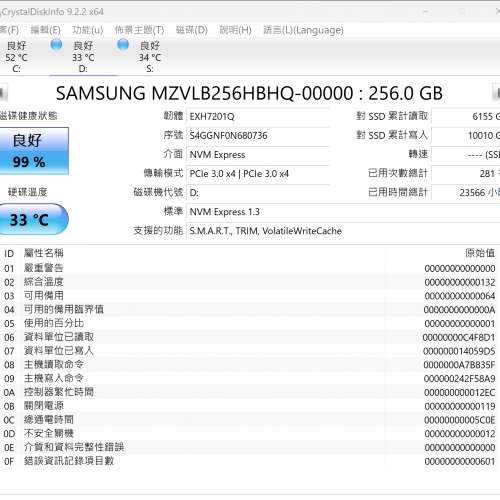Select the 0E 介質和資料完整性錯誤 row

click(249, 447)
